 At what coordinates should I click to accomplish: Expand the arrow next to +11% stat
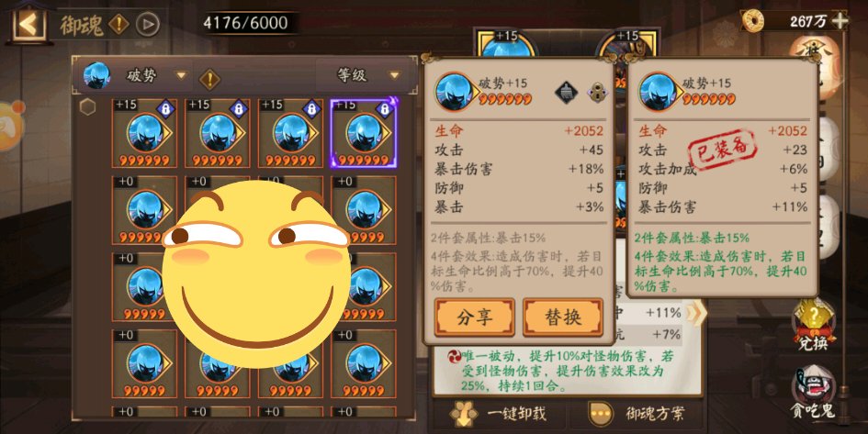(x=695, y=313)
